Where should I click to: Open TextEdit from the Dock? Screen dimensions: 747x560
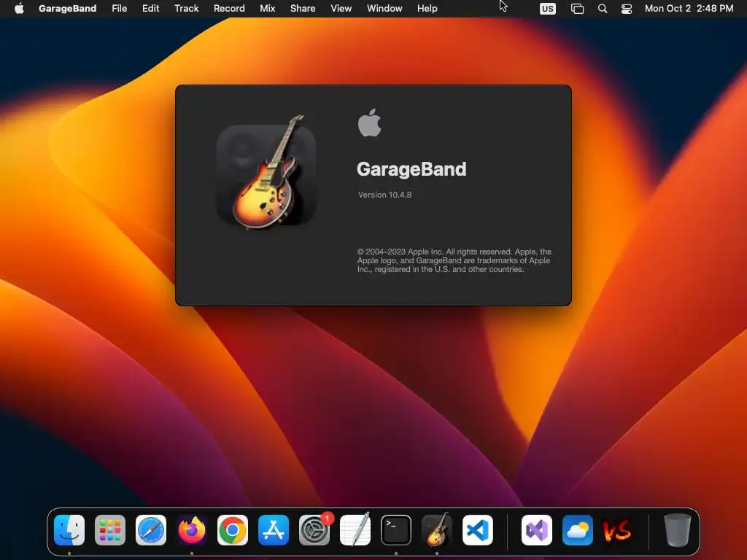(355, 529)
